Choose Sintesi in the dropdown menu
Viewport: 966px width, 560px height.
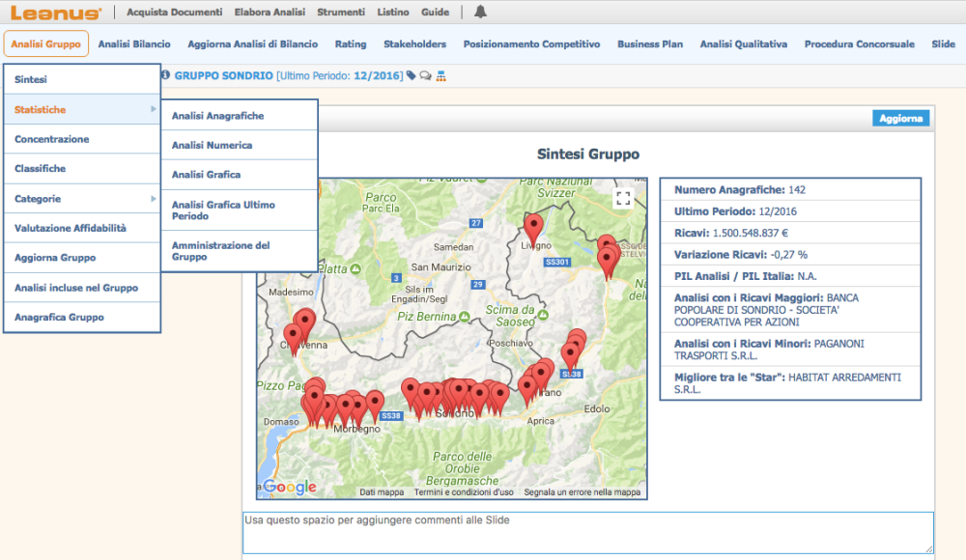coord(82,79)
